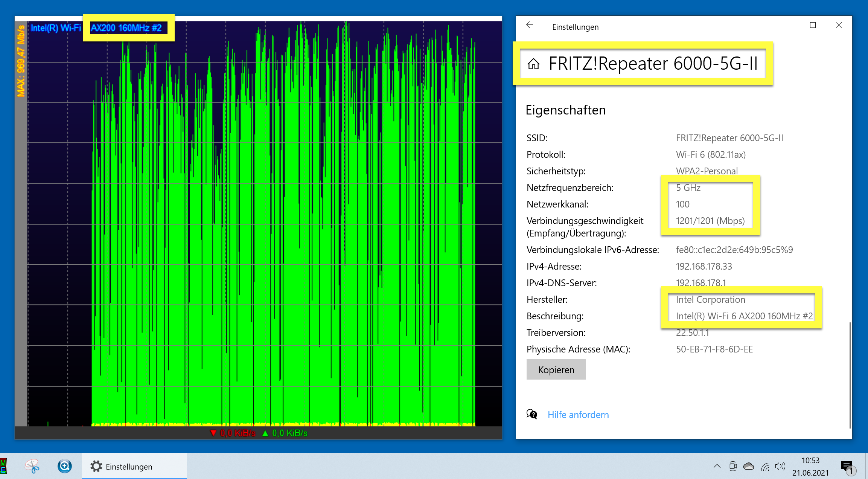This screenshot has width=868, height=479.
Task: Click the back arrow in Einstellungen
Action: pyautogui.click(x=530, y=25)
